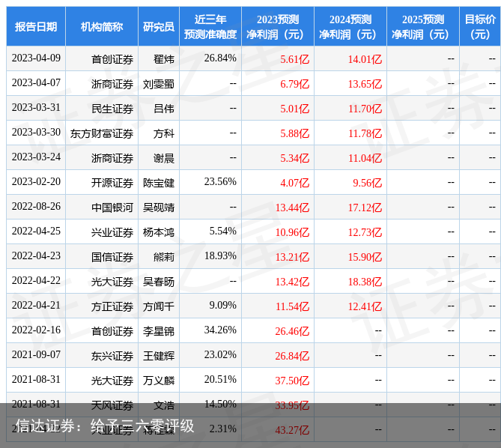Screen dimensions: 501x448
Task: Click accuracy value 34.26%
Action: coord(220,330)
